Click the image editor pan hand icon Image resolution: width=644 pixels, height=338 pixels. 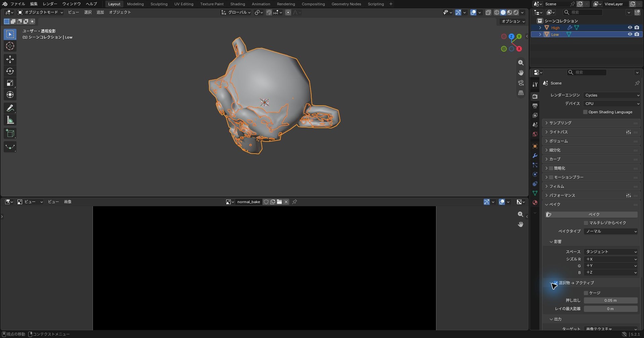[521, 224]
